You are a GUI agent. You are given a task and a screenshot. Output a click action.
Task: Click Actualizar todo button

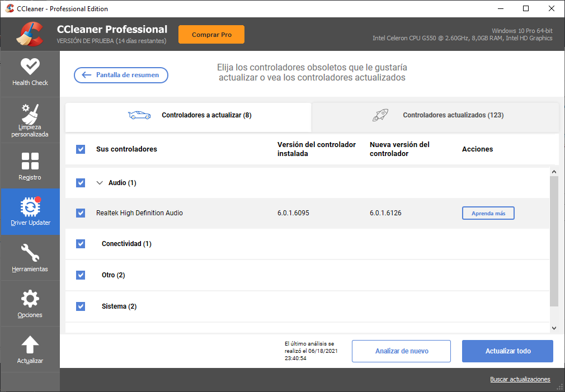click(x=508, y=351)
